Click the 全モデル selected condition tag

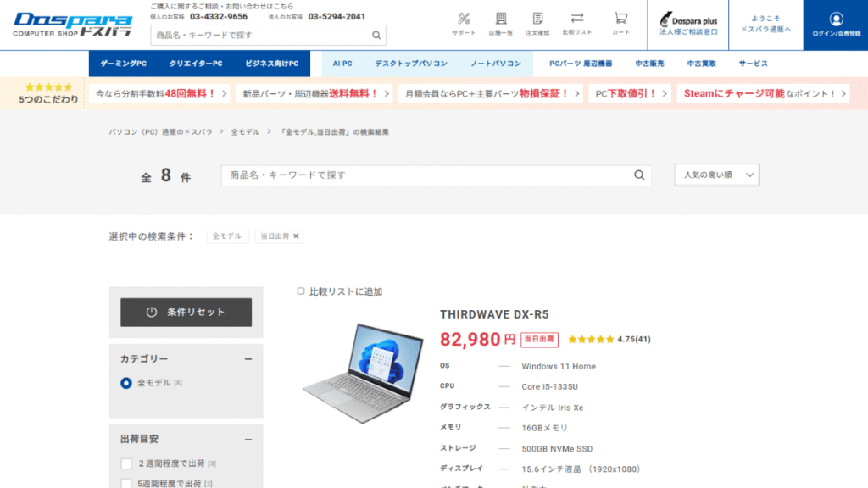click(x=227, y=236)
